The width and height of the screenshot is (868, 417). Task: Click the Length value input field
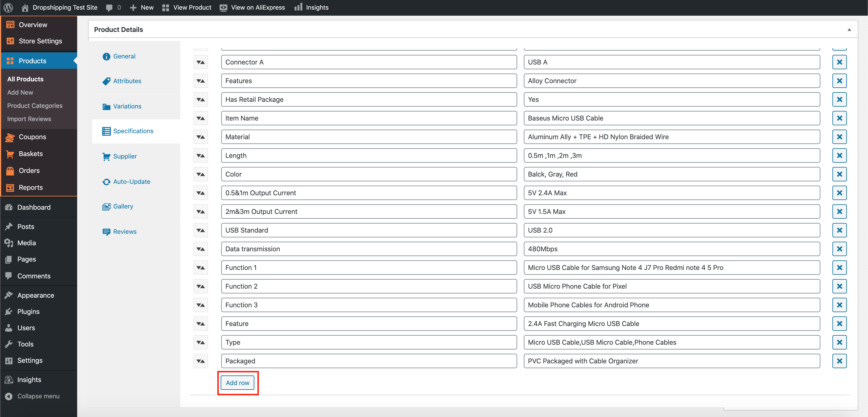pyautogui.click(x=671, y=155)
